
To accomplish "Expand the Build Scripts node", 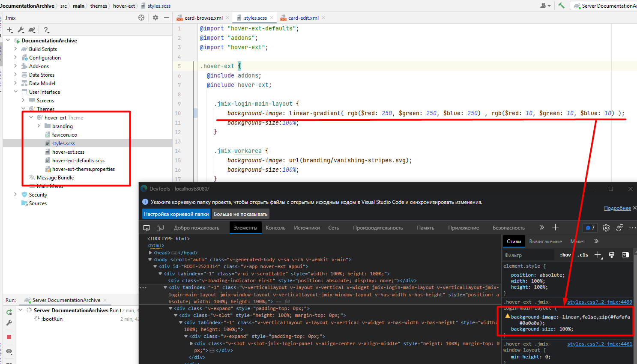I will (x=16, y=49).
